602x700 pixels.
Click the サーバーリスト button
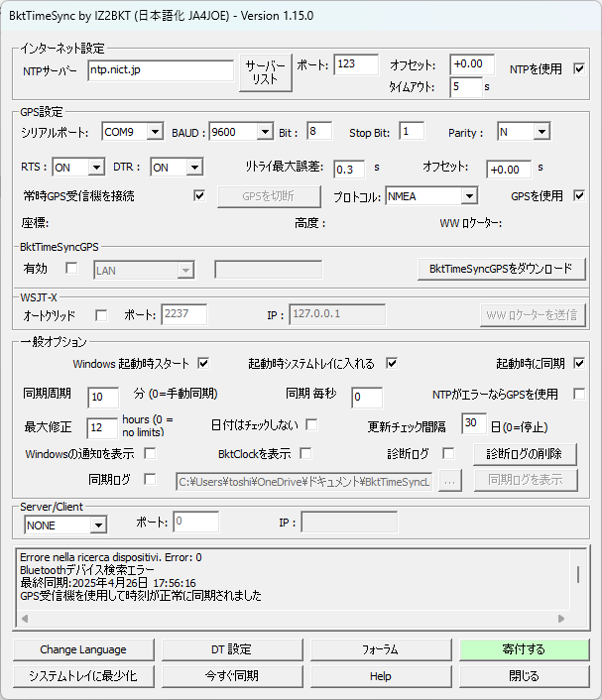[265, 72]
